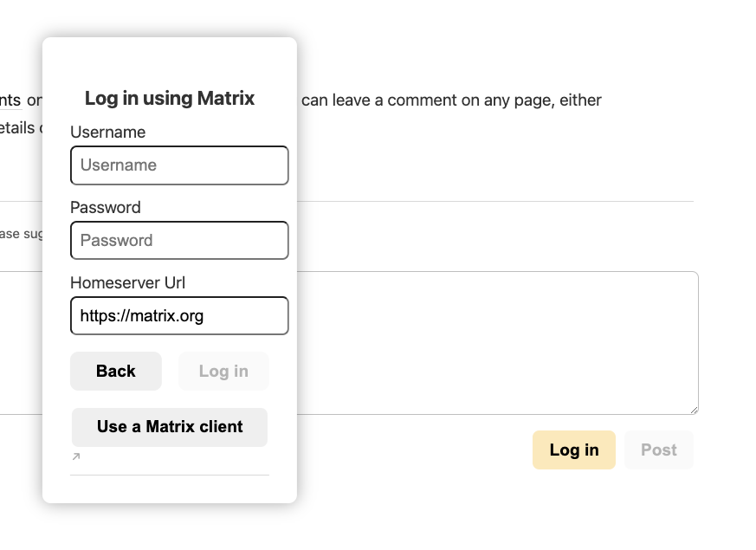Screen dimensions: 756x550
Task: Go back with the Back button
Action: click(x=116, y=372)
